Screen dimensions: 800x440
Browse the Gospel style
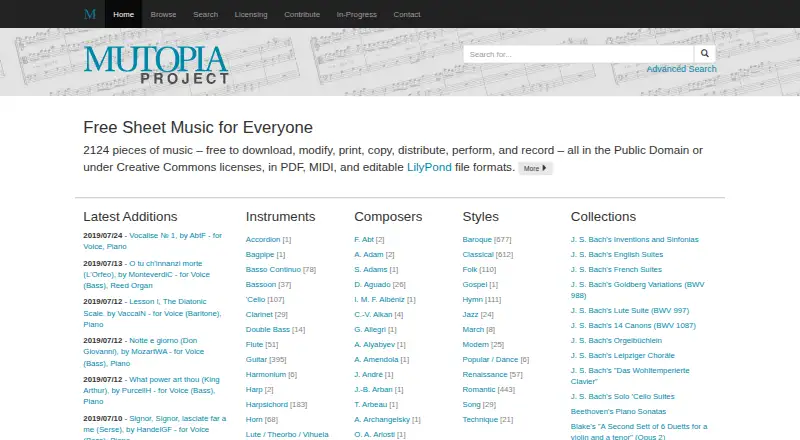point(475,284)
